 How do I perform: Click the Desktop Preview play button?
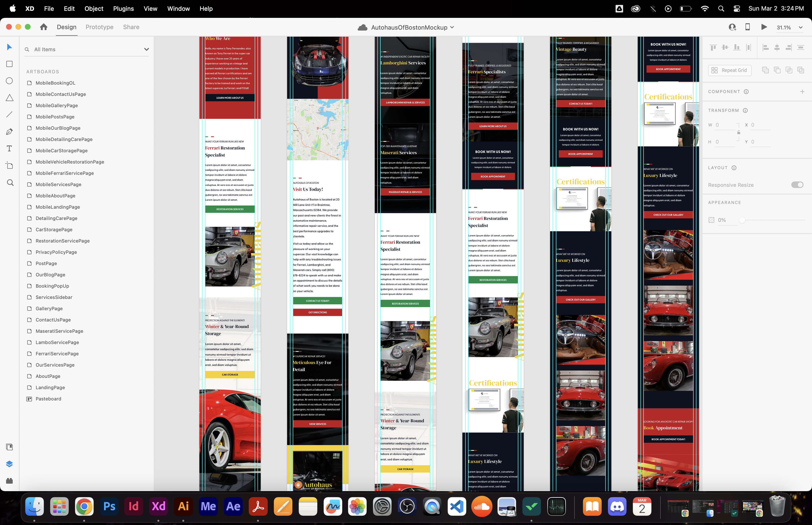click(x=764, y=27)
